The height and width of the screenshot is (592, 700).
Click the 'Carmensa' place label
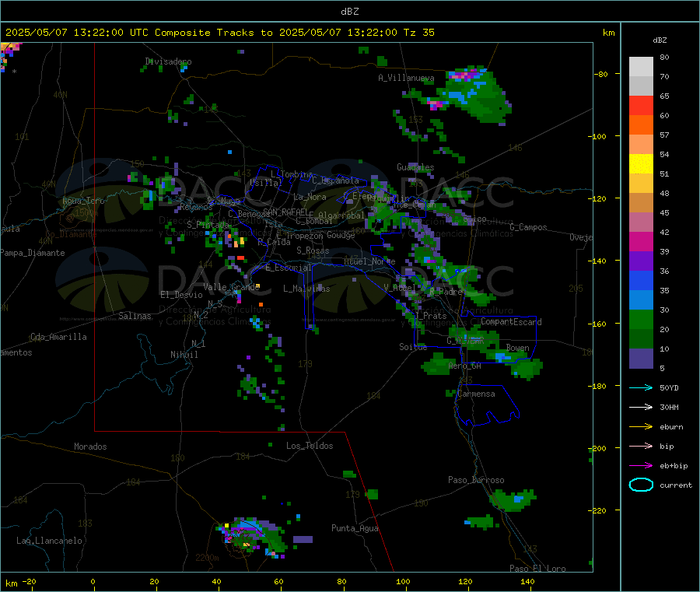click(x=476, y=394)
